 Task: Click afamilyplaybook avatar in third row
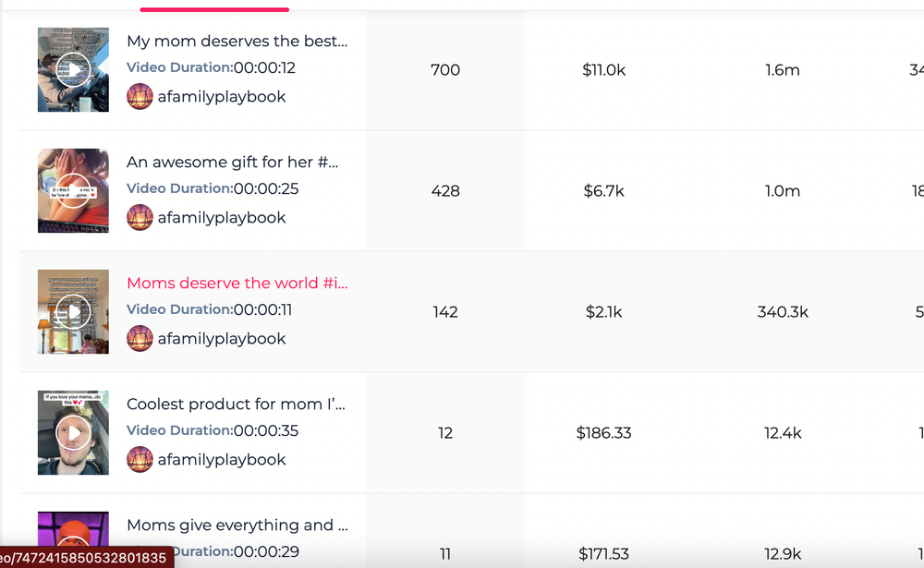(x=140, y=338)
